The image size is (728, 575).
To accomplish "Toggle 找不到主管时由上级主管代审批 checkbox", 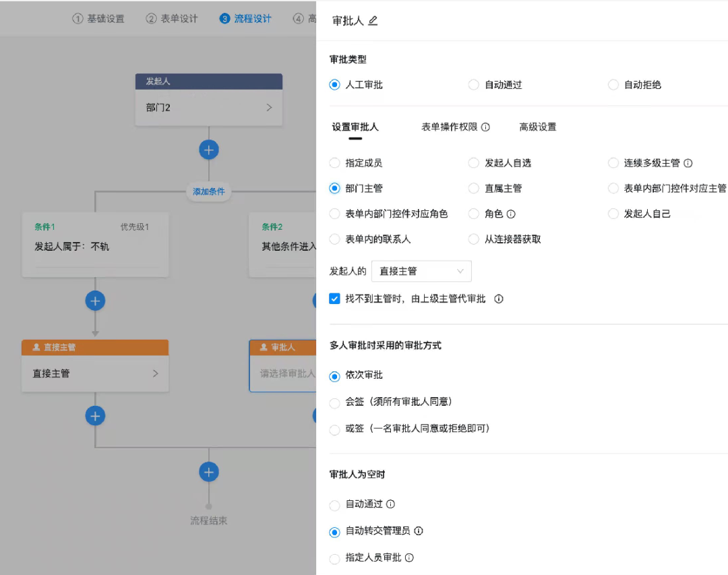I will [x=334, y=299].
